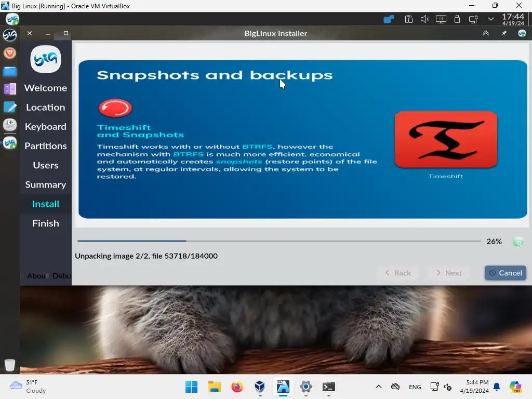The height and width of the screenshot is (399, 532).
Task: Open the gray system tool icon in dock
Action: pyautogui.click(x=10, y=125)
